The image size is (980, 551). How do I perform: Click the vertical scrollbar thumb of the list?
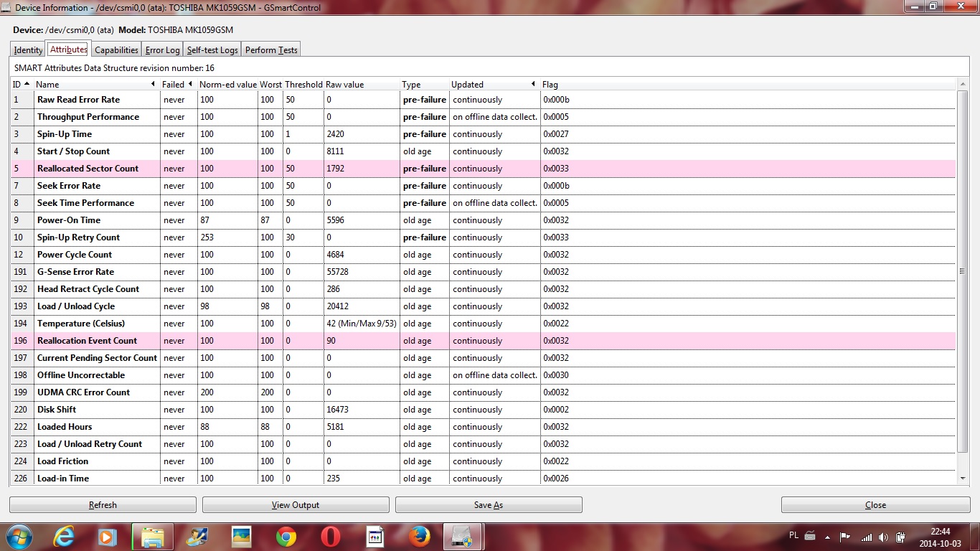click(963, 271)
